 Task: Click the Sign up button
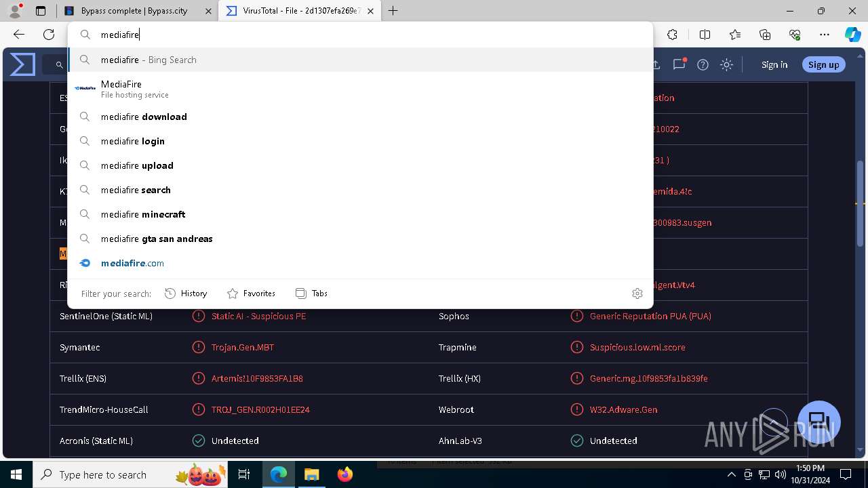click(x=824, y=64)
